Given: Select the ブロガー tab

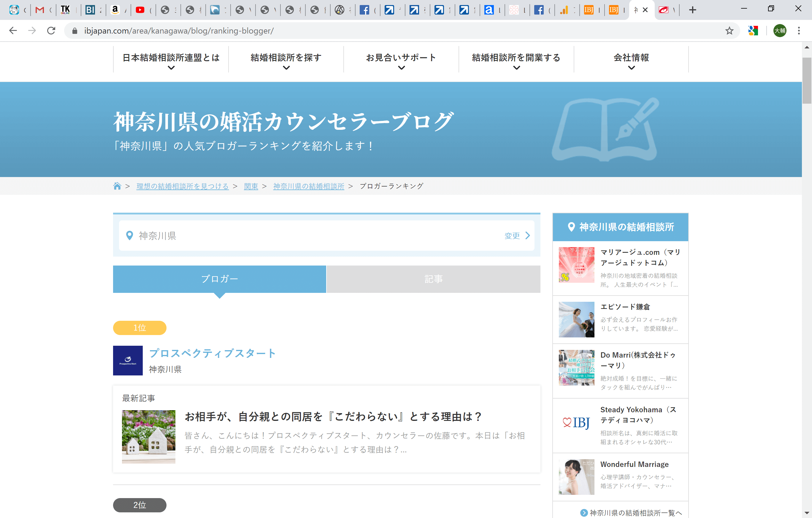Looking at the screenshot, I should pyautogui.click(x=220, y=279).
